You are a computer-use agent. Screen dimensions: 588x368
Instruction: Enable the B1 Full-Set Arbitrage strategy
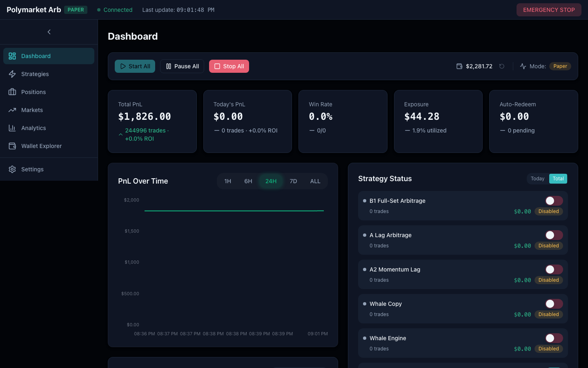554,201
